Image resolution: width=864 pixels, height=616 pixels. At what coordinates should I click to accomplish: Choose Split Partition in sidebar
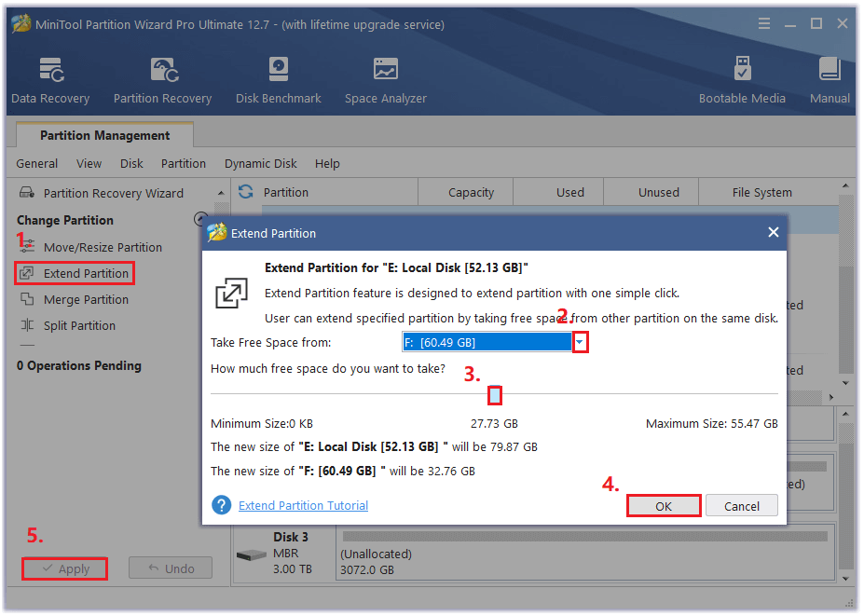click(x=79, y=325)
